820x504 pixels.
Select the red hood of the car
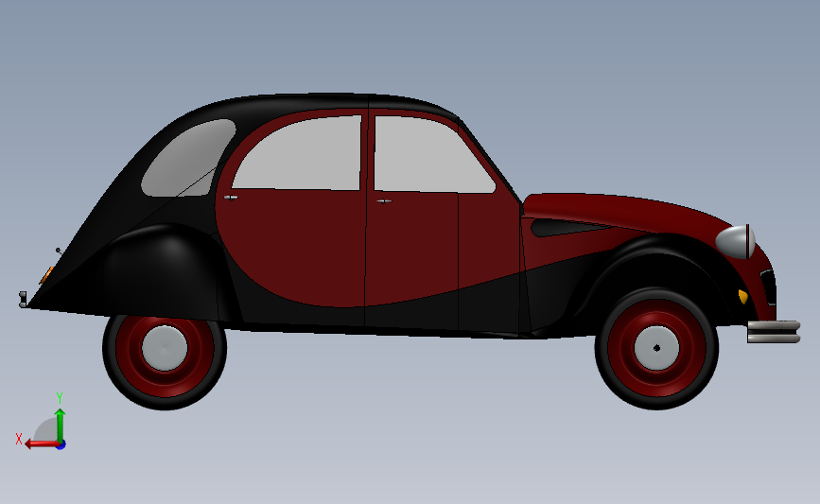tap(628, 210)
